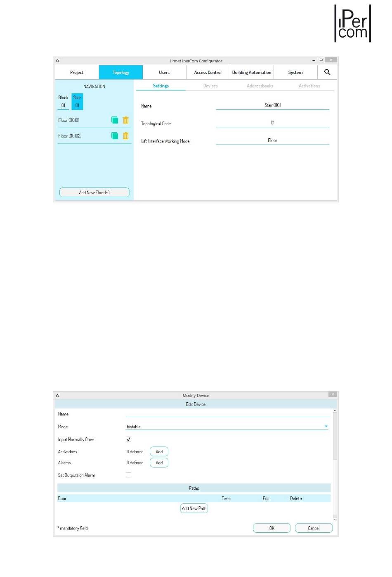Confirm with OK in Modify Device
Screen dimensions: 392x577
[x=272, y=528]
